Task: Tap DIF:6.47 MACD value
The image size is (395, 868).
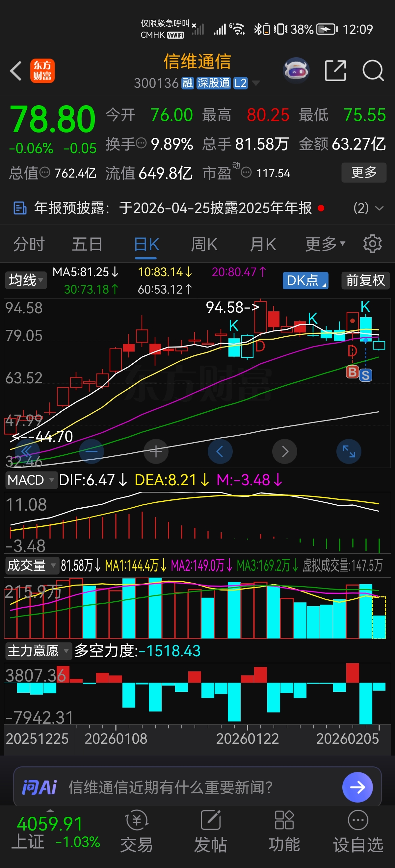Action: 93,480
